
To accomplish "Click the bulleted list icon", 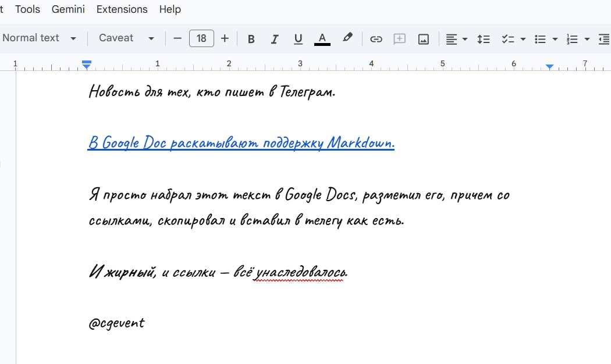I will pos(540,39).
